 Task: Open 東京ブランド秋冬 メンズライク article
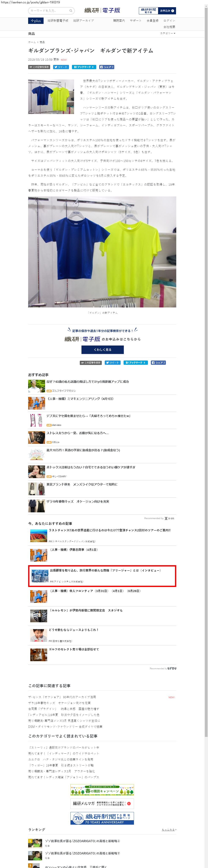pyautogui.click(x=82, y=484)
